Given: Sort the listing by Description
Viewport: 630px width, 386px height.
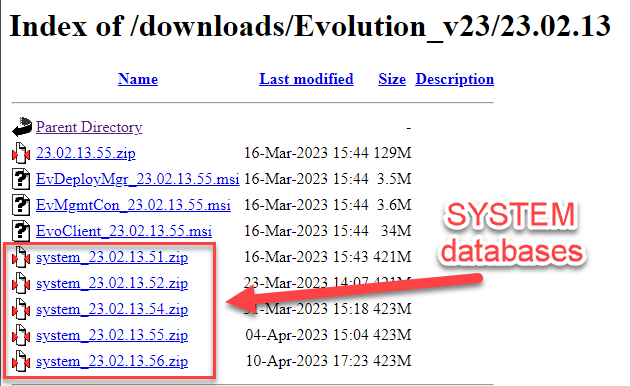Looking at the screenshot, I should point(454,79).
